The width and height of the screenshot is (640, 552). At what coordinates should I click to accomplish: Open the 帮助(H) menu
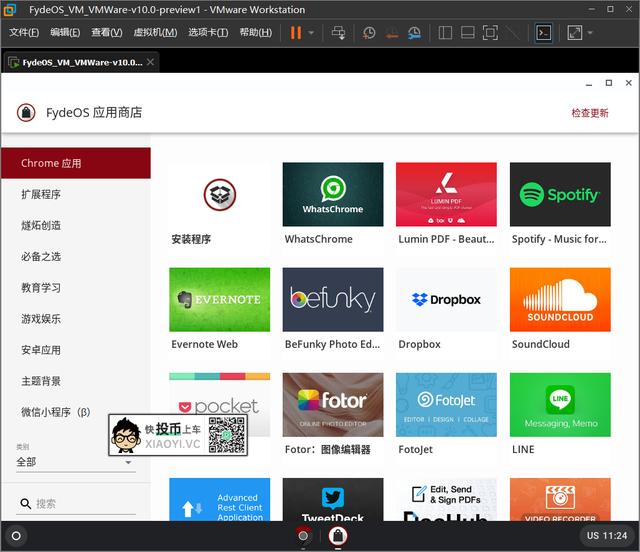click(256, 32)
